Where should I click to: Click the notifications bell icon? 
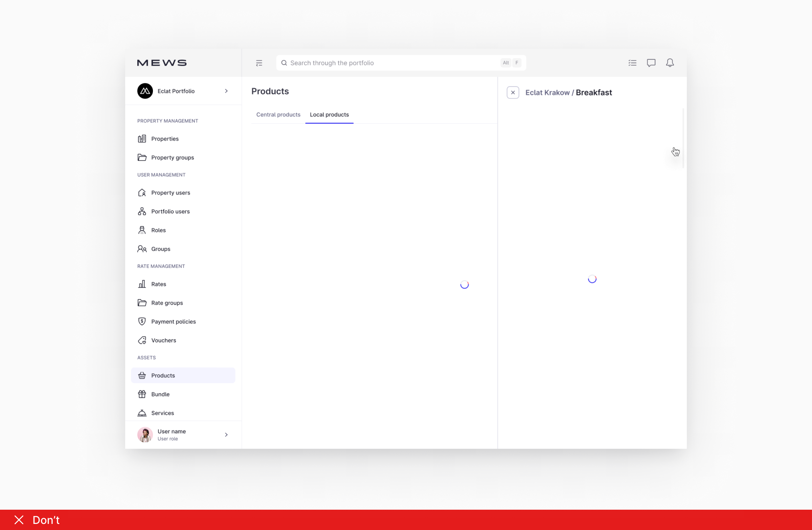click(670, 63)
